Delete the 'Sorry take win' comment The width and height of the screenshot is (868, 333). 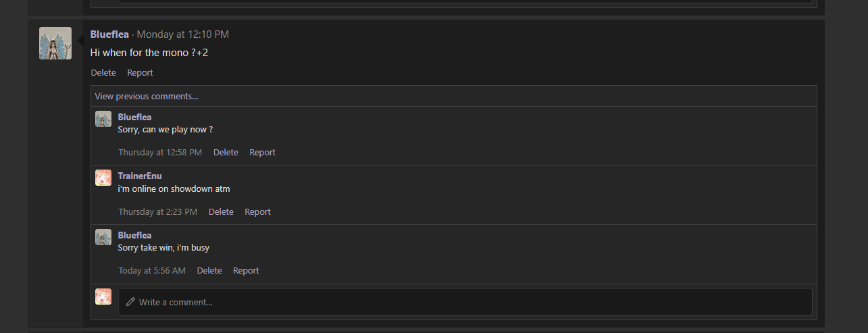pyautogui.click(x=209, y=271)
